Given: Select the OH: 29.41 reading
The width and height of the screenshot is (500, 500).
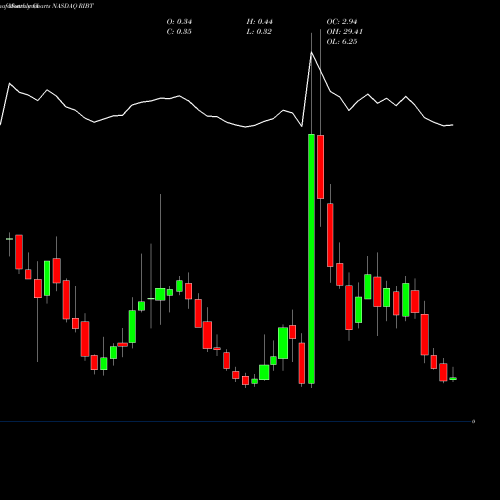Looking at the screenshot, I should coord(345,32).
